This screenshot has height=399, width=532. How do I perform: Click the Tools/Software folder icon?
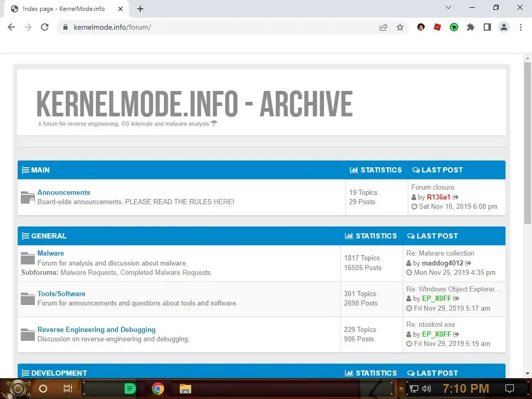coord(28,299)
